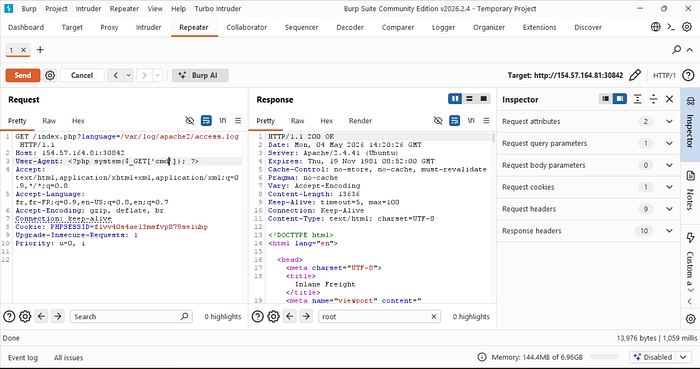
Task: Open the Inspector side tab
Action: point(690,125)
